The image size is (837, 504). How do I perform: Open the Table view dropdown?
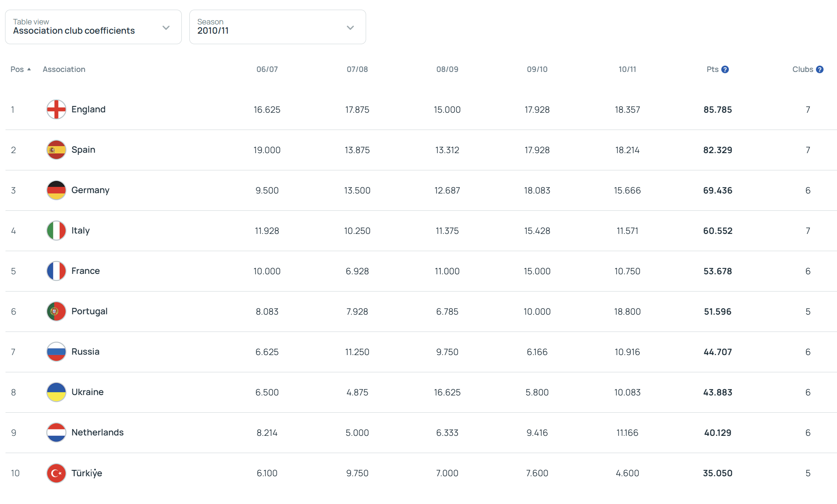pyautogui.click(x=93, y=27)
